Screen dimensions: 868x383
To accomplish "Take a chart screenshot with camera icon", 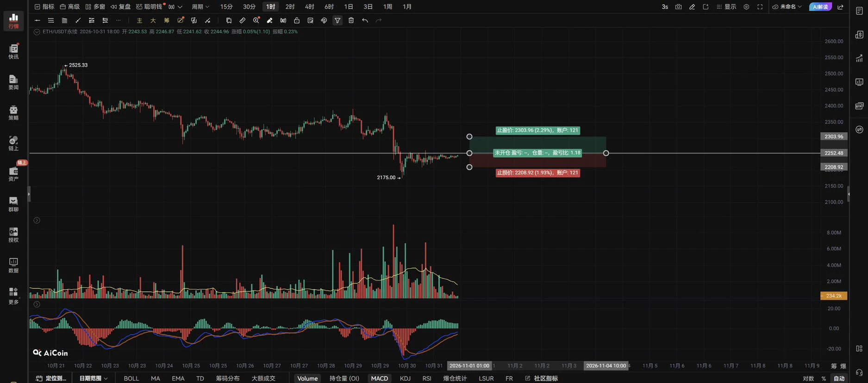I will click(x=678, y=7).
